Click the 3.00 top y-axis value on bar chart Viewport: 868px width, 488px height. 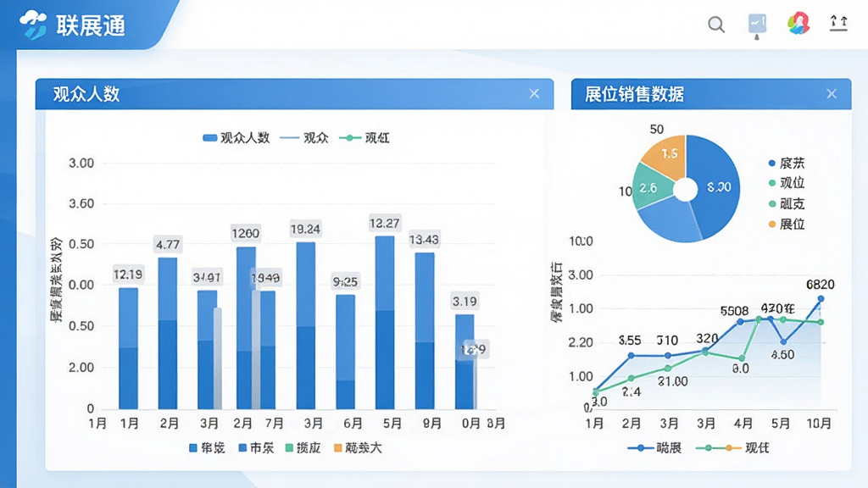[81, 164]
